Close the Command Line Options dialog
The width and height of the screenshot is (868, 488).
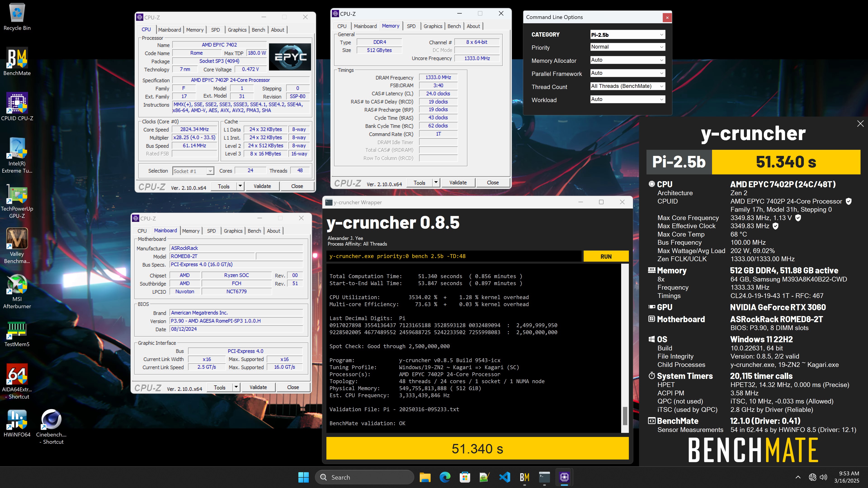click(x=667, y=18)
